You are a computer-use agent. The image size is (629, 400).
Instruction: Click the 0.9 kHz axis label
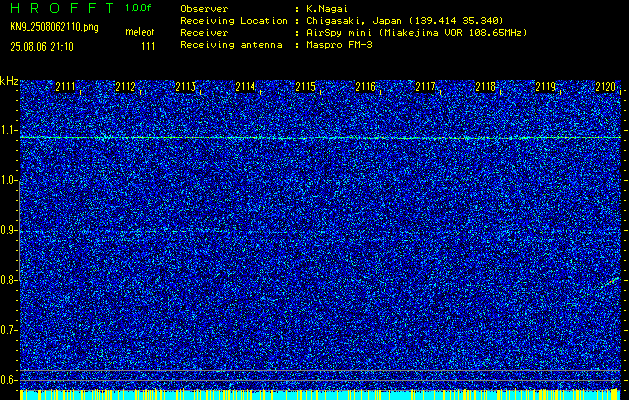click(8, 230)
